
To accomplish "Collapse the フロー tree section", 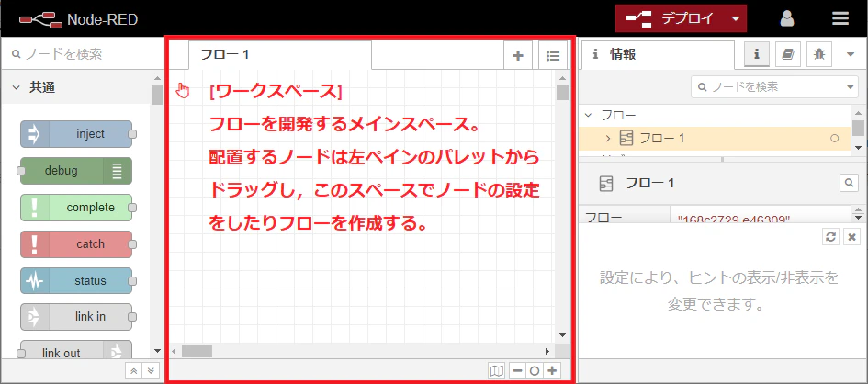I will pos(589,115).
